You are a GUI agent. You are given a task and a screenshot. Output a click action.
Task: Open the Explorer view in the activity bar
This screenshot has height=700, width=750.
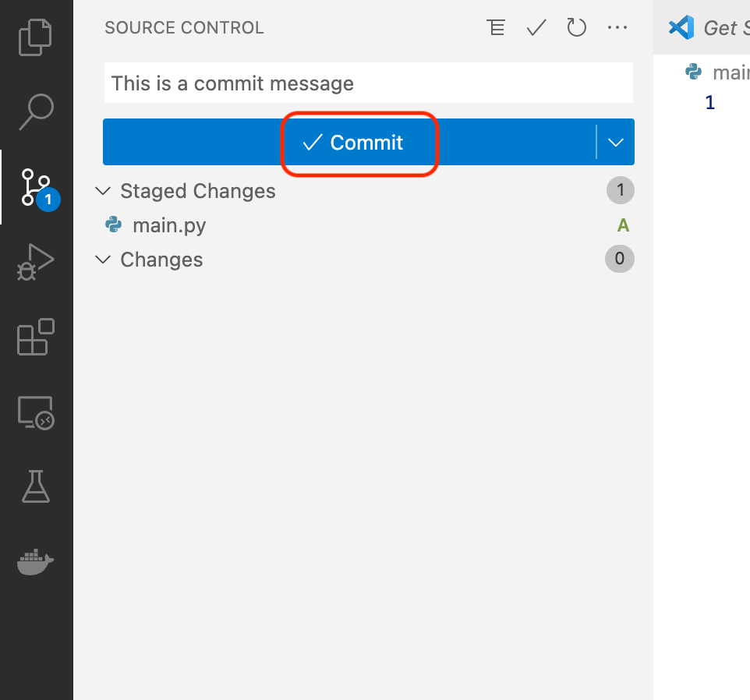pyautogui.click(x=35, y=37)
